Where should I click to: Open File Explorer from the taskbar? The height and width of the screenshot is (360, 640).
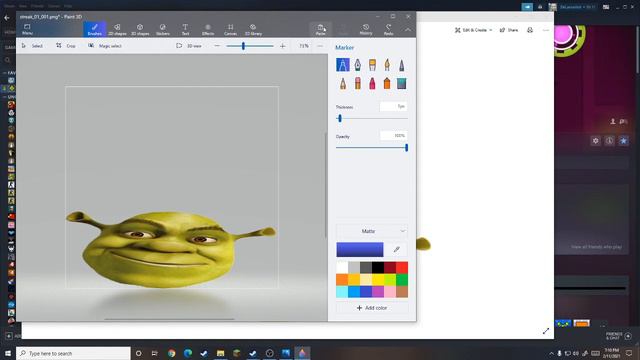[x=220, y=353]
